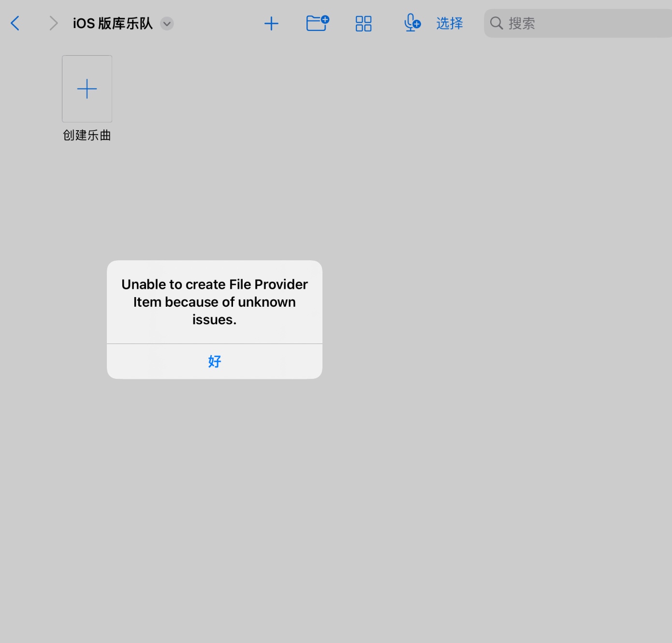Tap the iOS text in the folder title
Screen dimensions: 672x643
[x=84, y=23]
